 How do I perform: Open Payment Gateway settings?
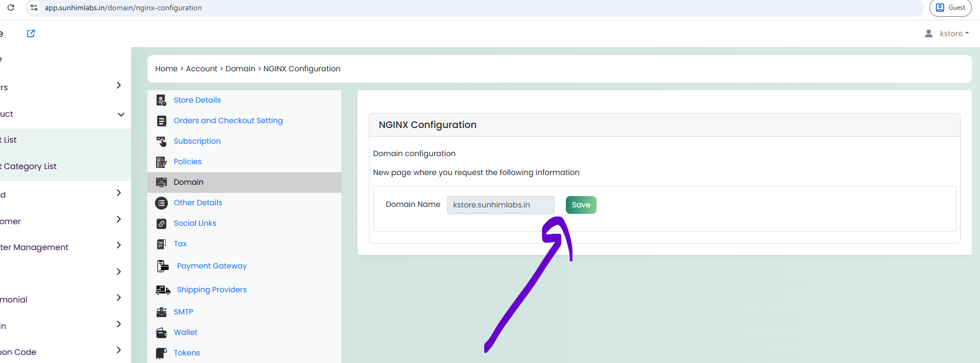(212, 266)
